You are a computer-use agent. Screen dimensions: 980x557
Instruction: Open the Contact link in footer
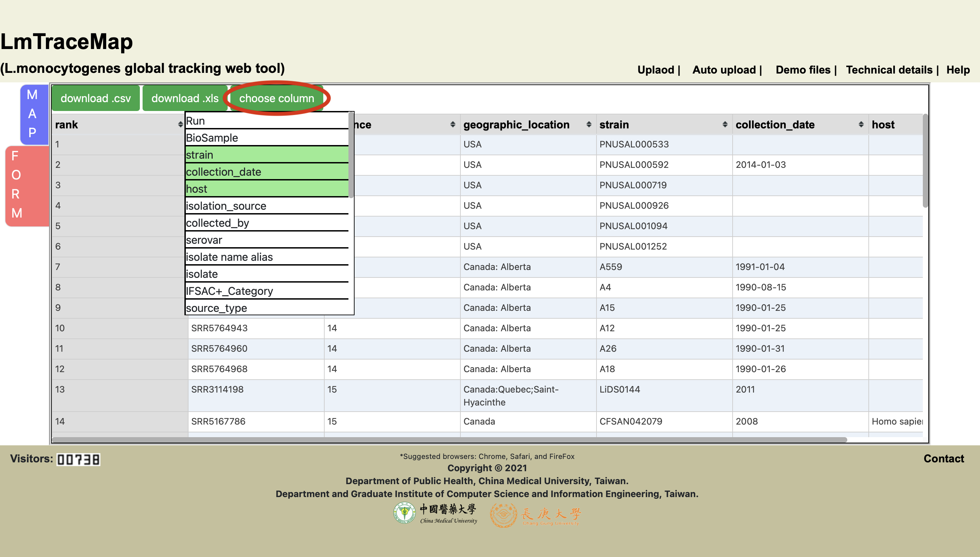point(944,458)
